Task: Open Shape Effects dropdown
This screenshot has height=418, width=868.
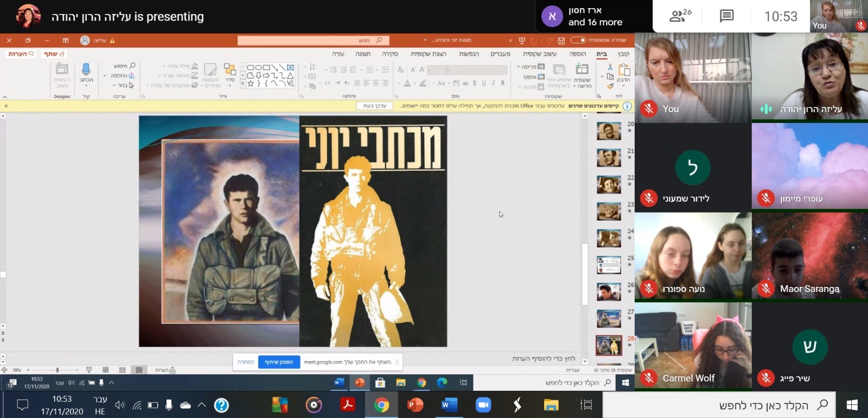Action: click(172, 85)
